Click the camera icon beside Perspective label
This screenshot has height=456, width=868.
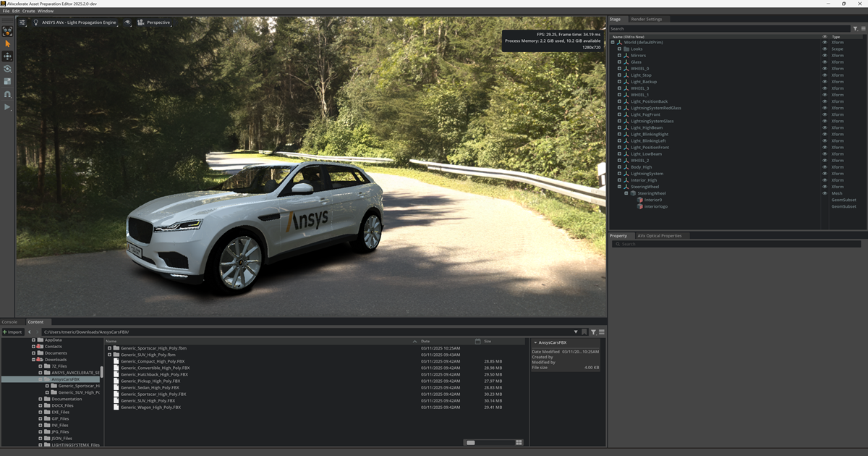(x=140, y=22)
